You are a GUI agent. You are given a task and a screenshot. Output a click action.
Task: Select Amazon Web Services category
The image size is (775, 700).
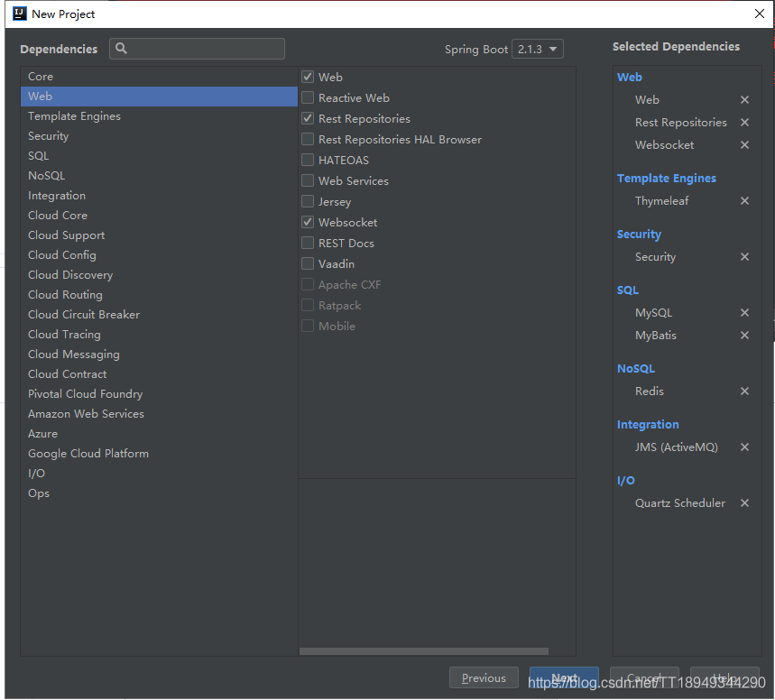click(159, 414)
